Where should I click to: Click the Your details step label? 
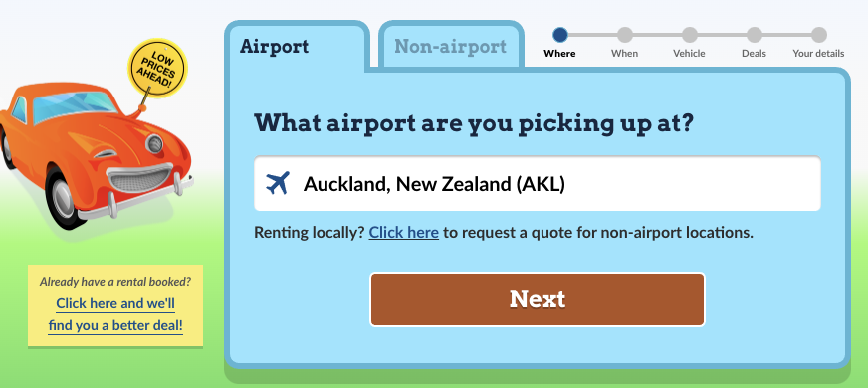(819, 54)
